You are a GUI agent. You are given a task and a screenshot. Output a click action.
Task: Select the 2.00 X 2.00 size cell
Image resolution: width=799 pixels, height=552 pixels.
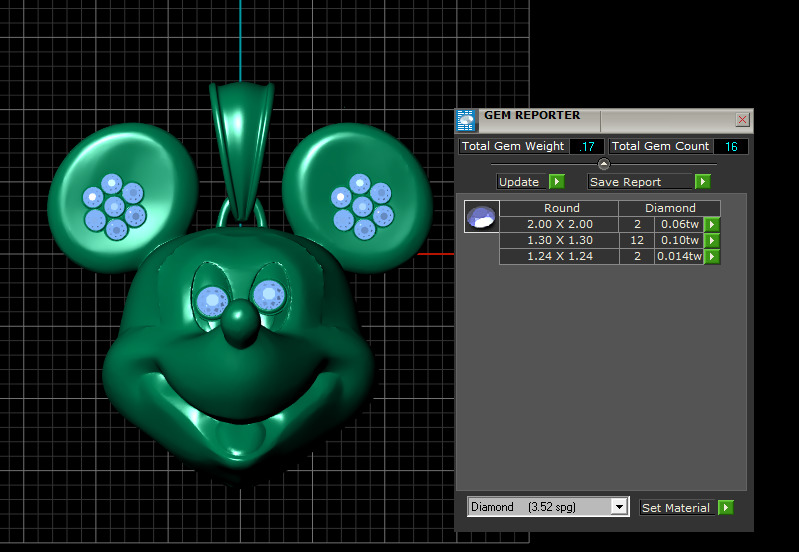(560, 224)
